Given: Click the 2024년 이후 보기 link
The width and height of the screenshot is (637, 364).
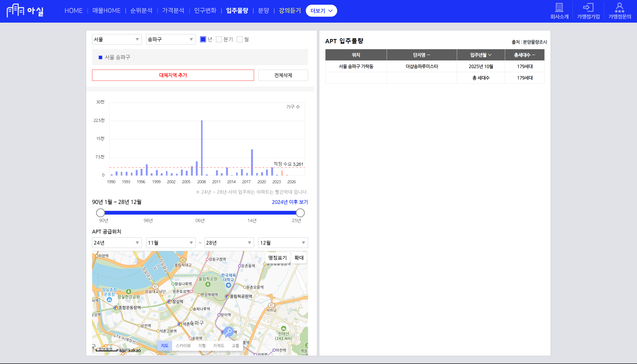Looking at the screenshot, I should 290,202.
